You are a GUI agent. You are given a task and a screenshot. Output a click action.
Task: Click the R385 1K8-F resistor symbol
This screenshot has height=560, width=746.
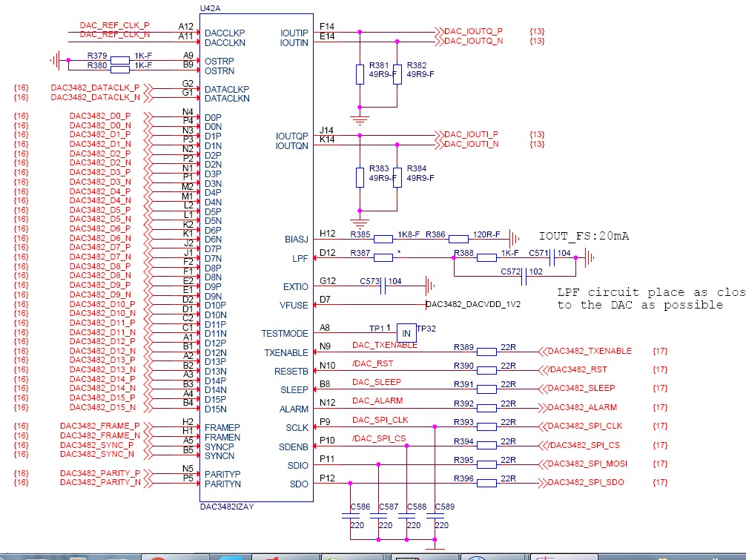[x=383, y=239]
